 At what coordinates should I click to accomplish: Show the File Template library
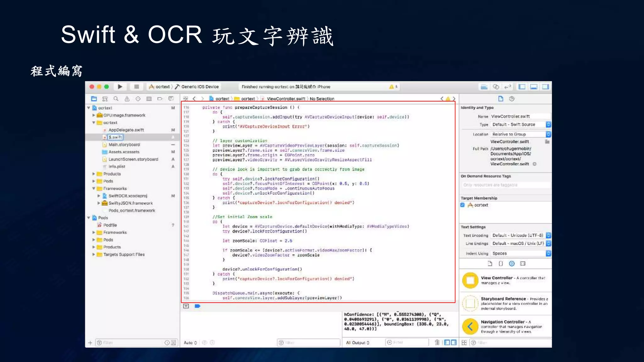click(x=490, y=264)
